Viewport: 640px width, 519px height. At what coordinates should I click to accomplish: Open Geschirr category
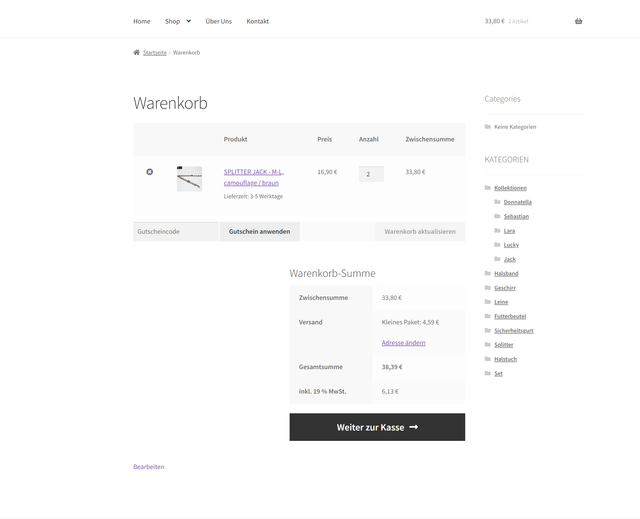[x=505, y=288]
